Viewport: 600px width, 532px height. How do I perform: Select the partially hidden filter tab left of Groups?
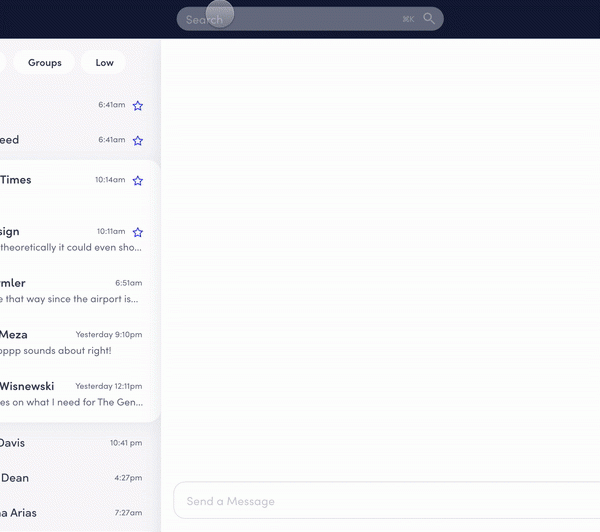pyautogui.click(x=2, y=63)
